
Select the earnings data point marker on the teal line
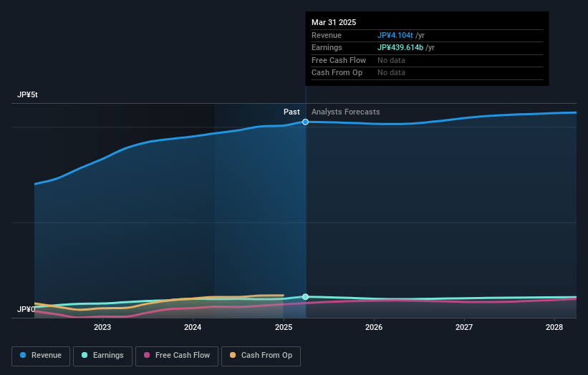click(305, 297)
